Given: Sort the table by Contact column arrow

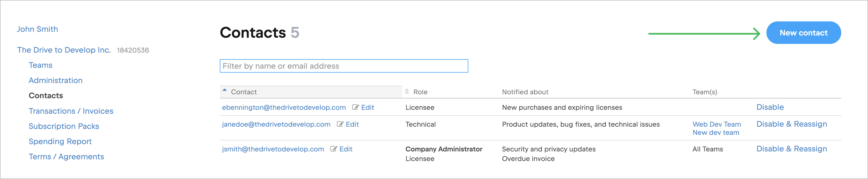Looking at the screenshot, I should (x=225, y=90).
